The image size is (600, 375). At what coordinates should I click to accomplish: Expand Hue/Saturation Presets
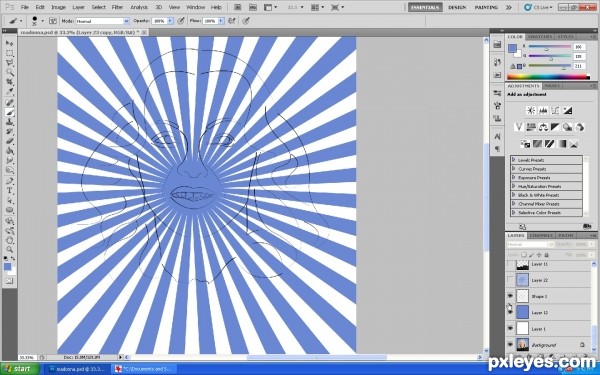[514, 186]
